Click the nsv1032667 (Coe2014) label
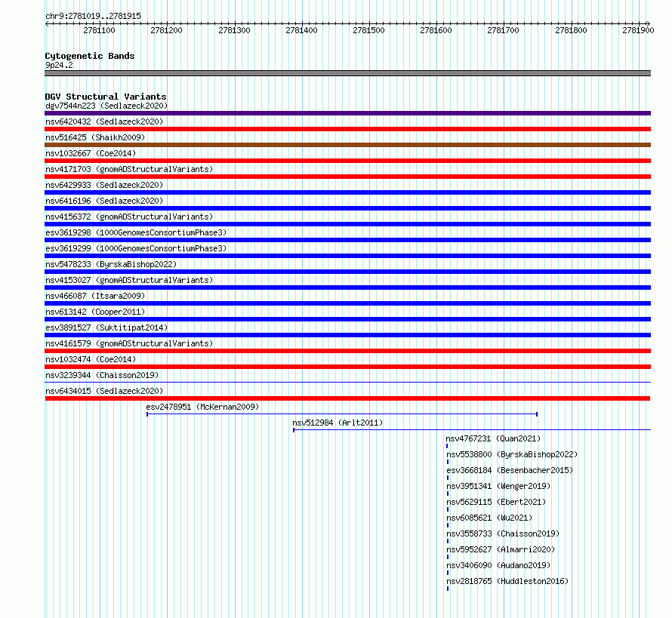This screenshot has width=672, height=618. (x=91, y=153)
